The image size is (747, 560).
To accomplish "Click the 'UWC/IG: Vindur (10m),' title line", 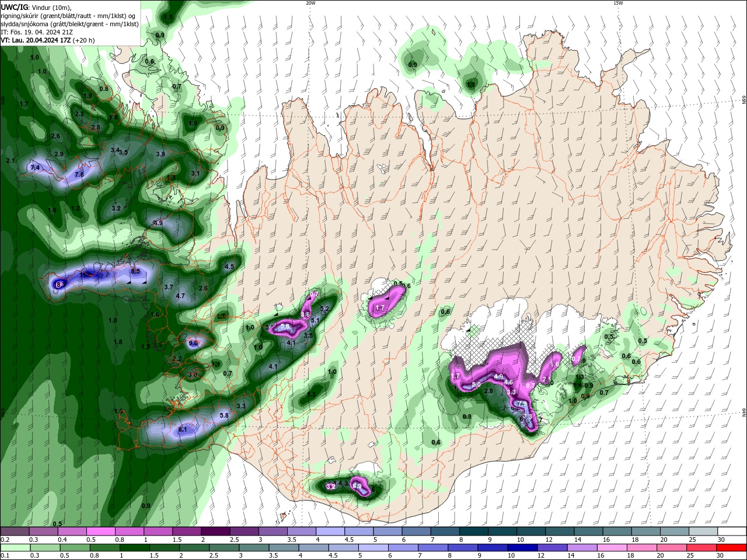I will click(36, 7).
